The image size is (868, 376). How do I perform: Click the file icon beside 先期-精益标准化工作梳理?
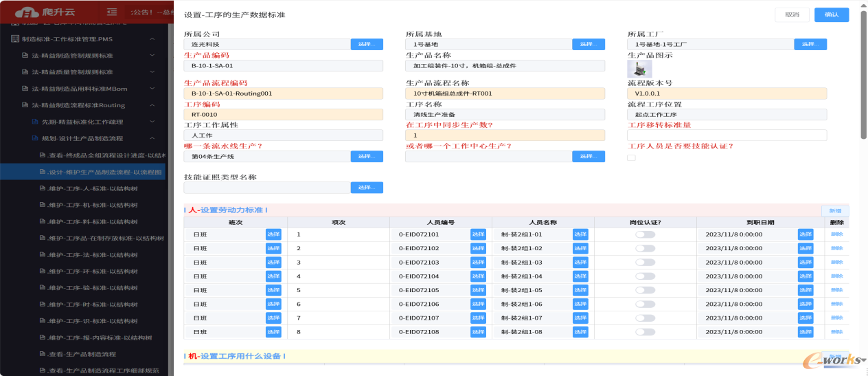point(35,122)
